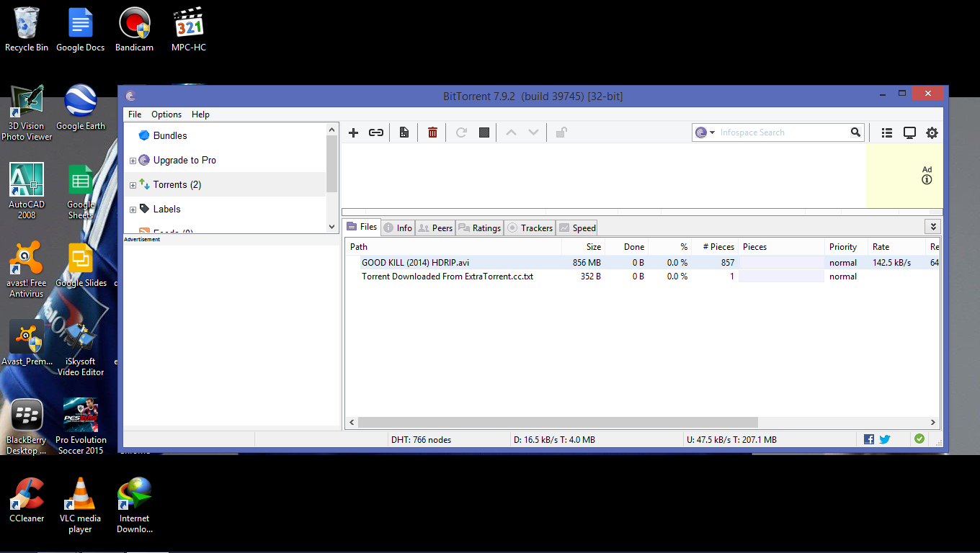The image size is (980, 553).
Task: Select Torrent Downloaded From ExtraTorrent.cc.txt file
Action: pos(447,276)
